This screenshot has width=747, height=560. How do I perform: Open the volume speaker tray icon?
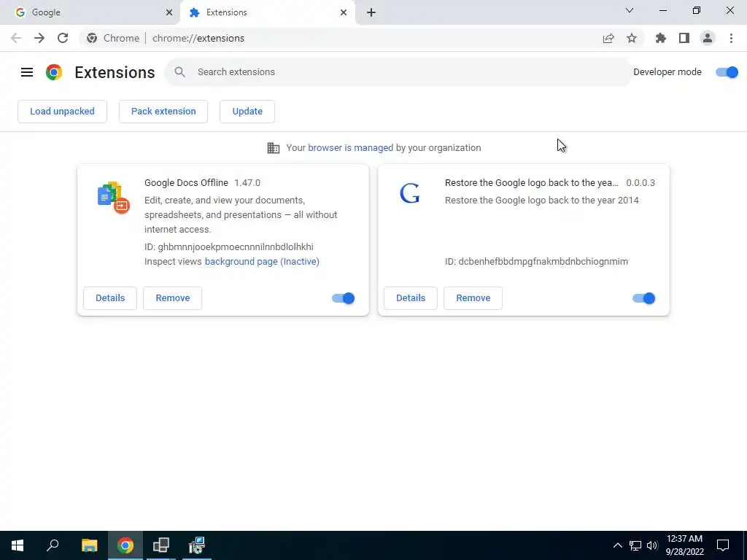pyautogui.click(x=652, y=545)
